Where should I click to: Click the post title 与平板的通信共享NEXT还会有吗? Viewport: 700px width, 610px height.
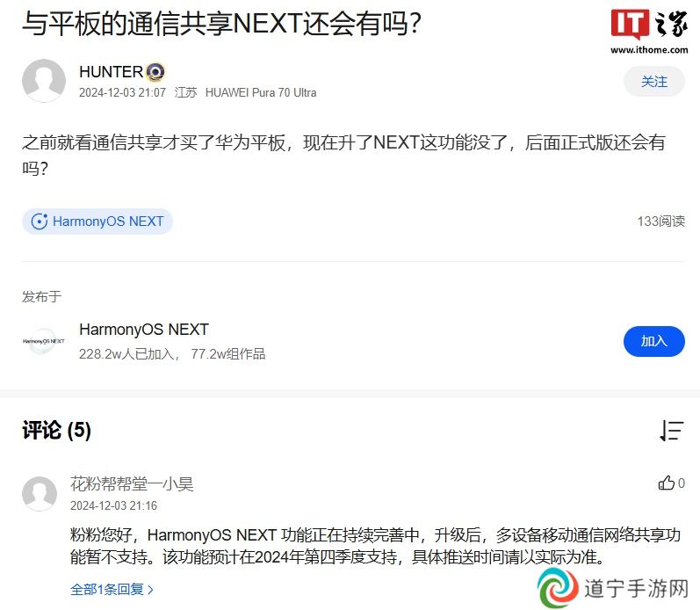coord(222,24)
